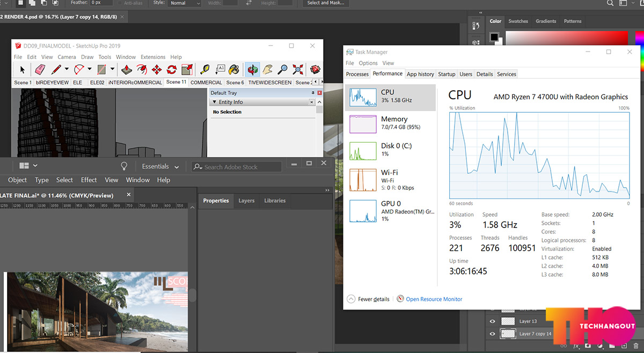Open the 3D Warehouse icon in SketchUp

(315, 69)
